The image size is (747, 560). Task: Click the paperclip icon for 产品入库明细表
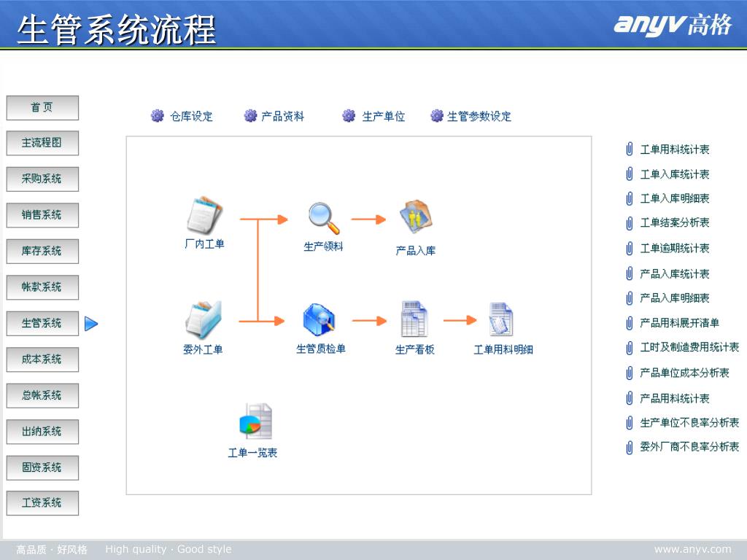tap(630, 298)
